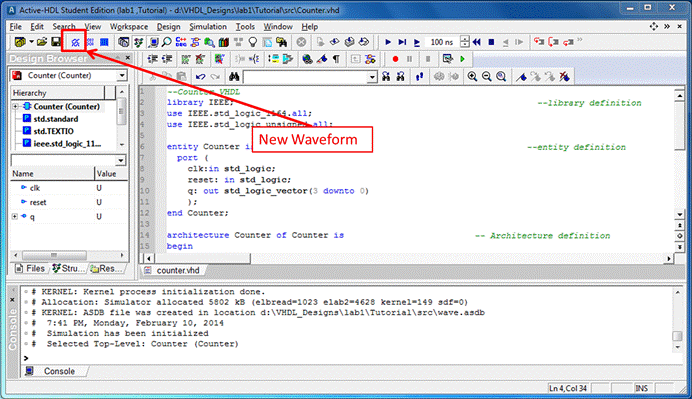Click the workspace new-design icon
Viewport: 692px width, 399px height.
coord(20,42)
